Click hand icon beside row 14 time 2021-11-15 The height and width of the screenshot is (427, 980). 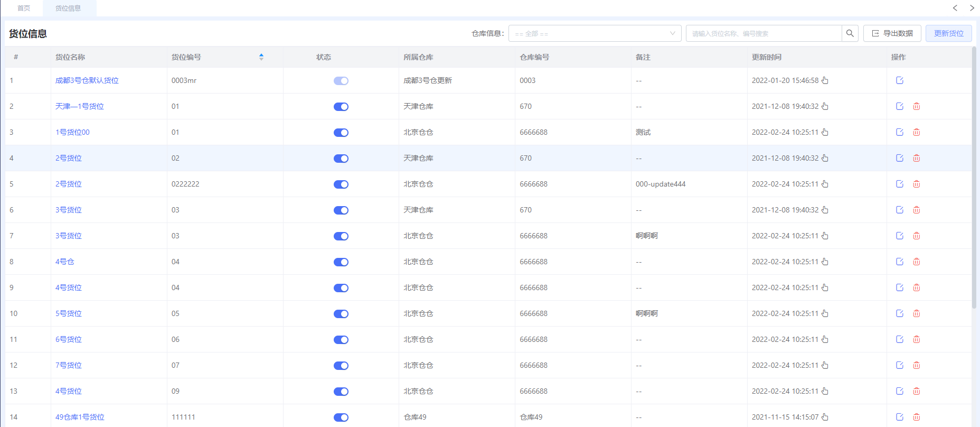[825, 417]
